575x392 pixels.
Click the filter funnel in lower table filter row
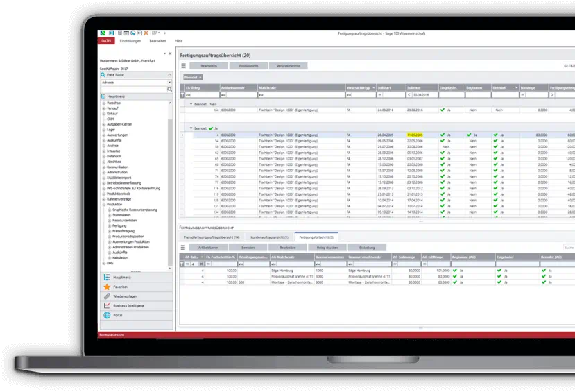pyautogui.click(x=182, y=264)
